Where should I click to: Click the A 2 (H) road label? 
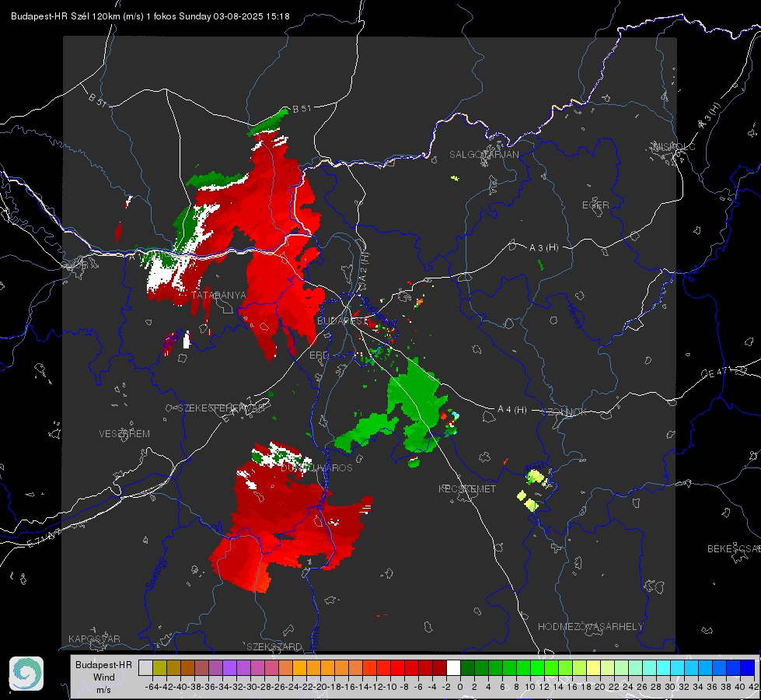pos(364,266)
